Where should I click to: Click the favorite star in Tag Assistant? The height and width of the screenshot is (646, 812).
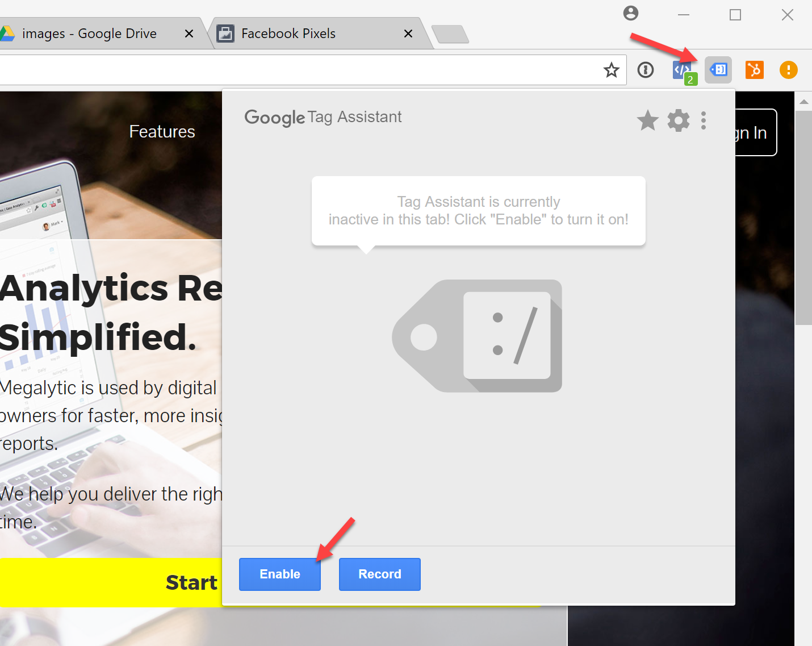647,120
